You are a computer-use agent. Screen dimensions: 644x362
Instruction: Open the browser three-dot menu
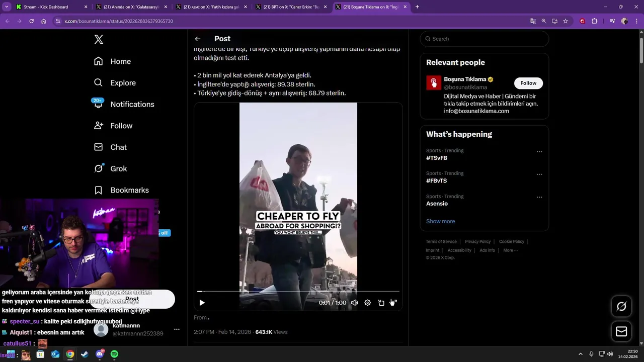click(636, 21)
